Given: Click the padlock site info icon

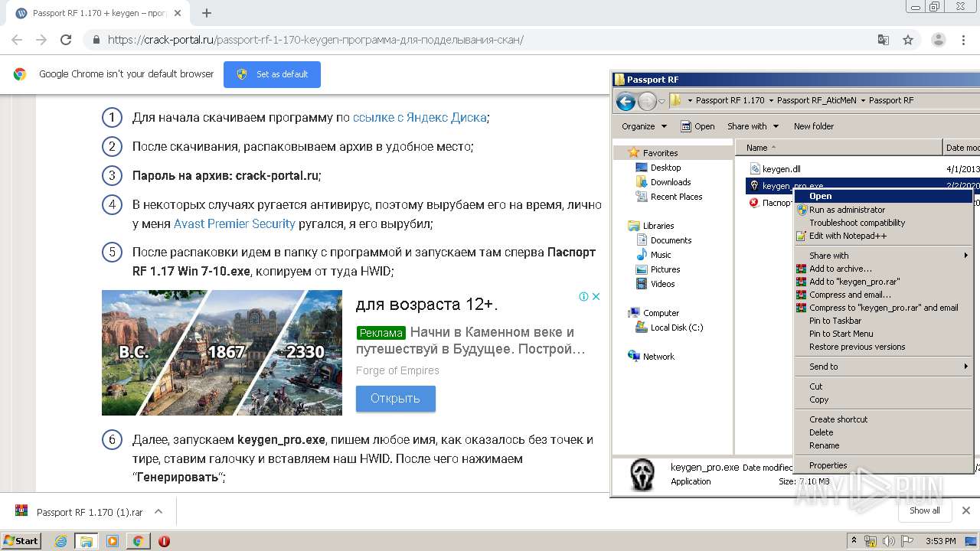Looking at the screenshot, I should [x=96, y=40].
